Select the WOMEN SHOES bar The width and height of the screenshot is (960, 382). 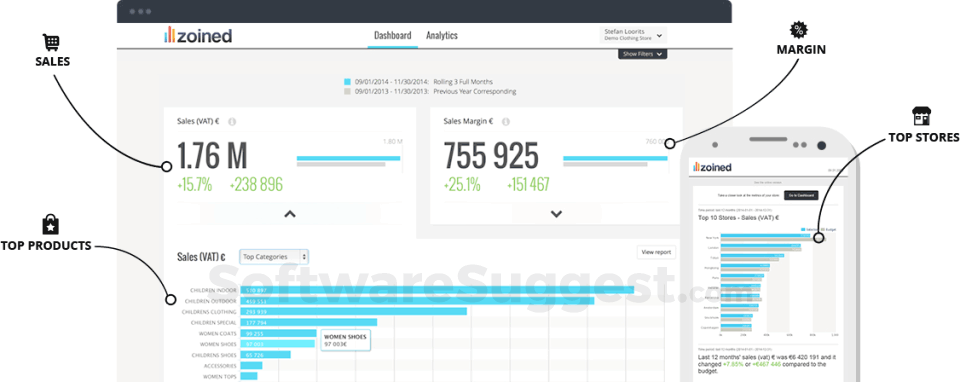[x=277, y=344]
